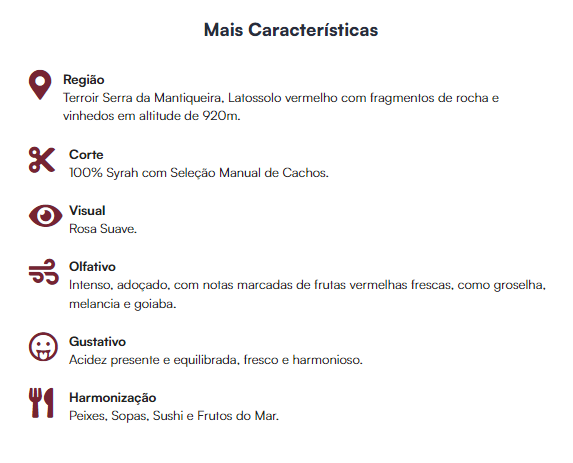This screenshot has width=573, height=463.
Task: Click the Mais Características heading
Action: pos(291,30)
